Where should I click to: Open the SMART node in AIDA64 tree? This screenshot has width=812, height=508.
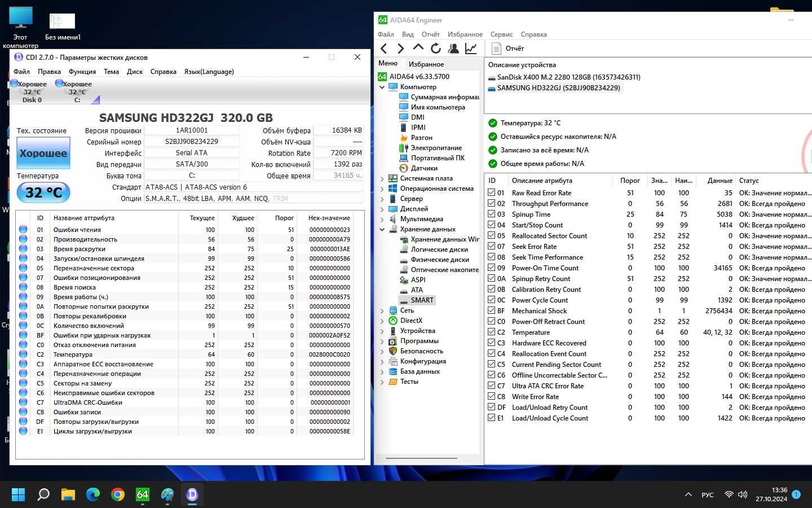click(416, 300)
